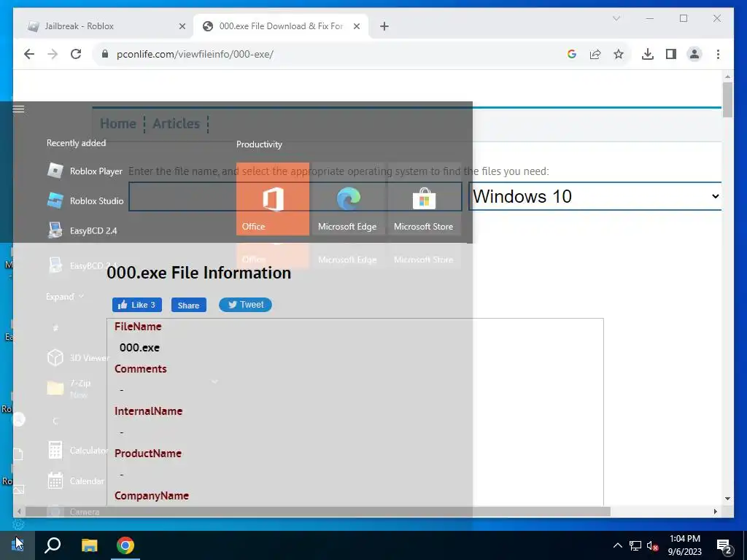
Task: Click the vertical page scrollbar thumb
Action: click(727, 99)
